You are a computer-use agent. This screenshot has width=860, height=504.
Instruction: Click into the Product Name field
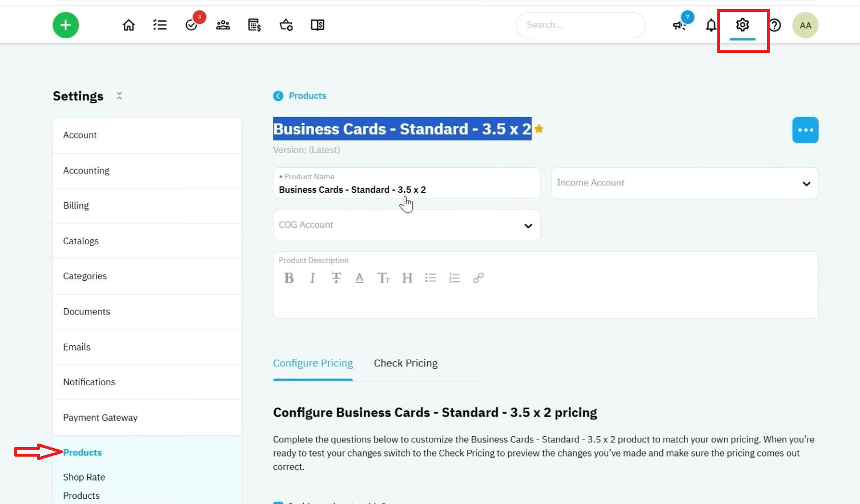point(407,183)
